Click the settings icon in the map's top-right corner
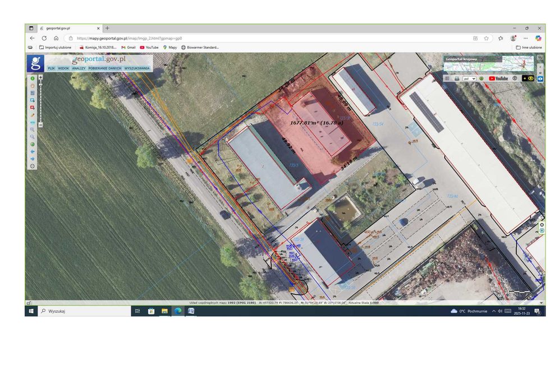The height and width of the screenshot is (392, 555). (x=540, y=57)
